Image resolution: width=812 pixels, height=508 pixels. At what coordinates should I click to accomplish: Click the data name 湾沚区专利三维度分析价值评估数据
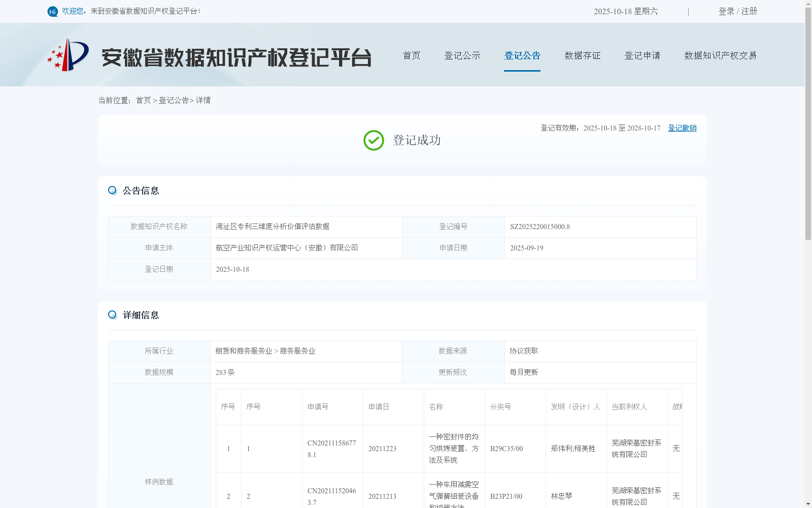tap(273, 227)
